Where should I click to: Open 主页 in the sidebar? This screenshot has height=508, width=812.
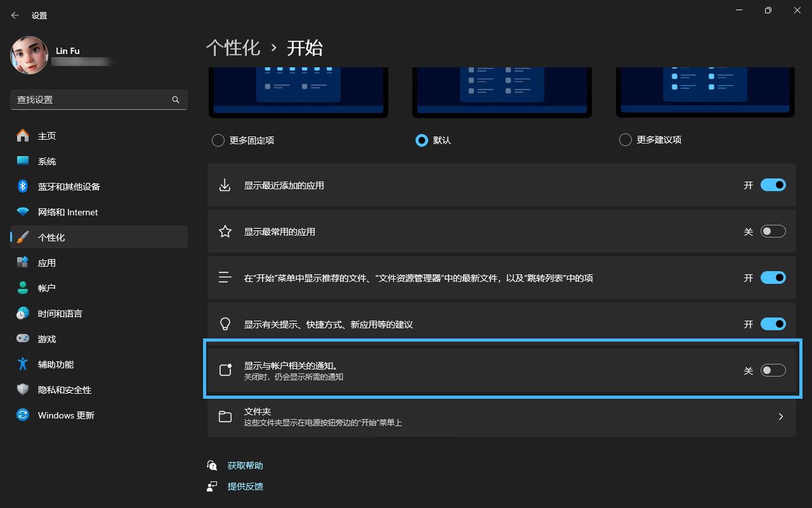tap(99, 136)
